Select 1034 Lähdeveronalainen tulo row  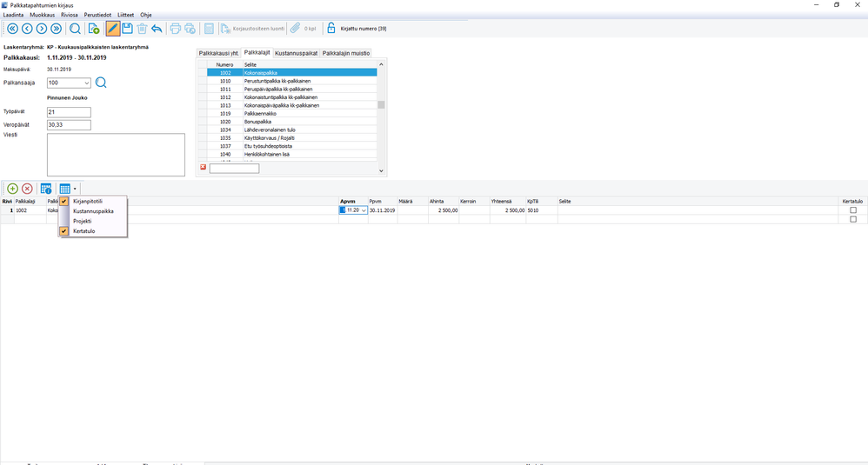pyautogui.click(x=291, y=130)
